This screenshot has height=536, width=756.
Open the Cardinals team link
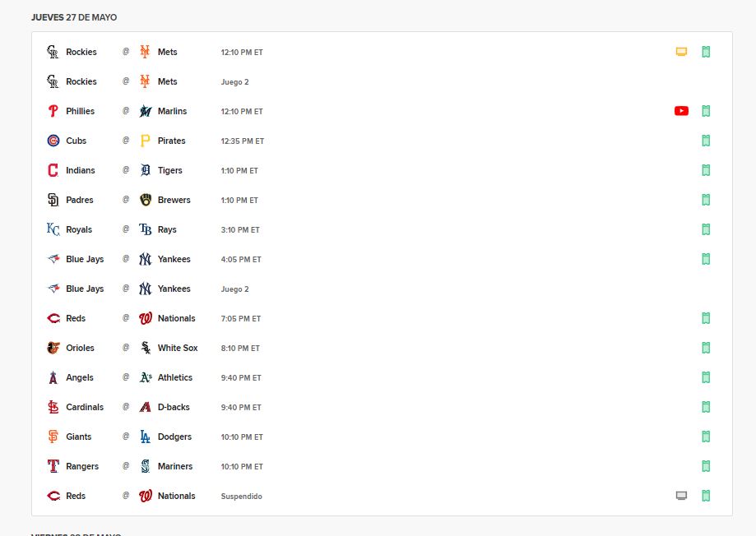pyautogui.click(x=85, y=407)
